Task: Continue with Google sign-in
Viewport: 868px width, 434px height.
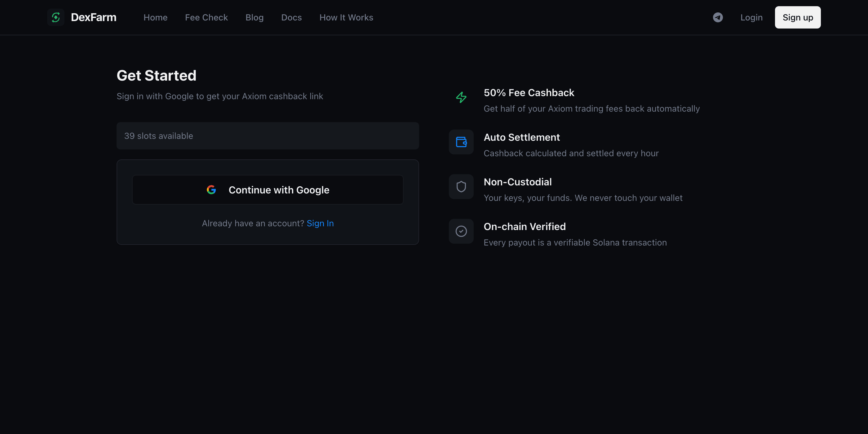Action: point(268,190)
